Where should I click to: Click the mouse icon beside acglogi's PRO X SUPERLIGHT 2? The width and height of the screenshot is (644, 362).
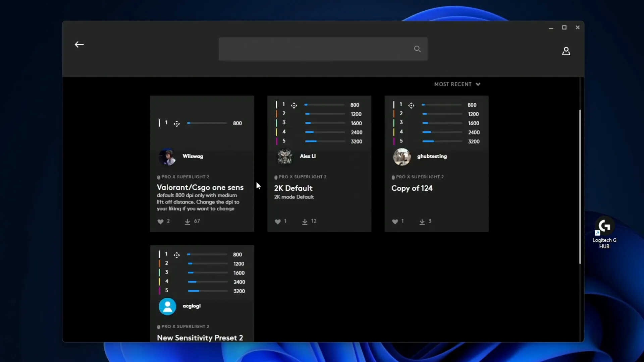tap(159, 327)
